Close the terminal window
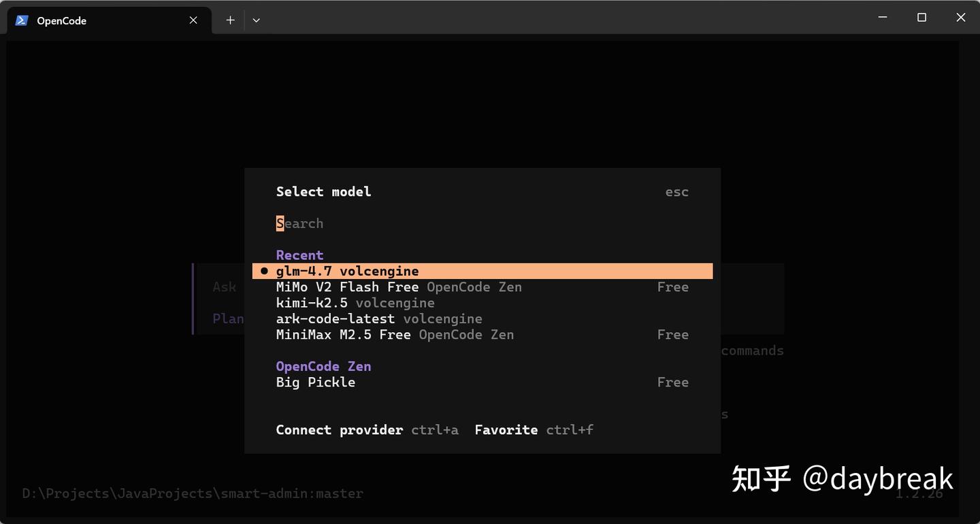 [960, 18]
